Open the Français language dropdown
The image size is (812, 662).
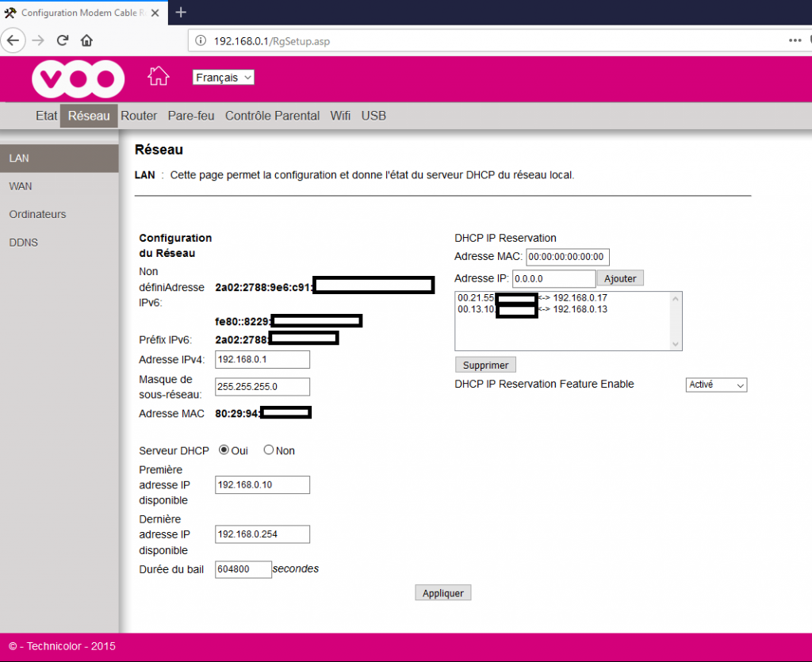[223, 77]
